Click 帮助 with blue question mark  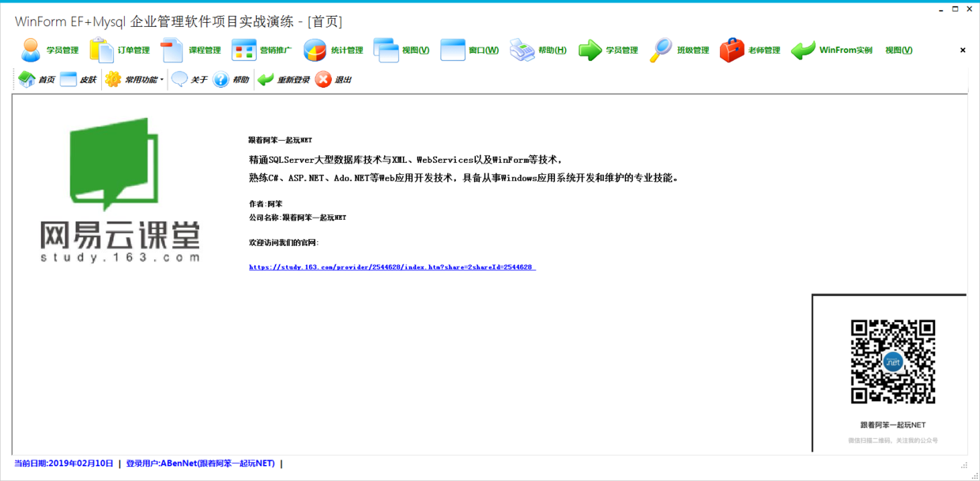[232, 79]
